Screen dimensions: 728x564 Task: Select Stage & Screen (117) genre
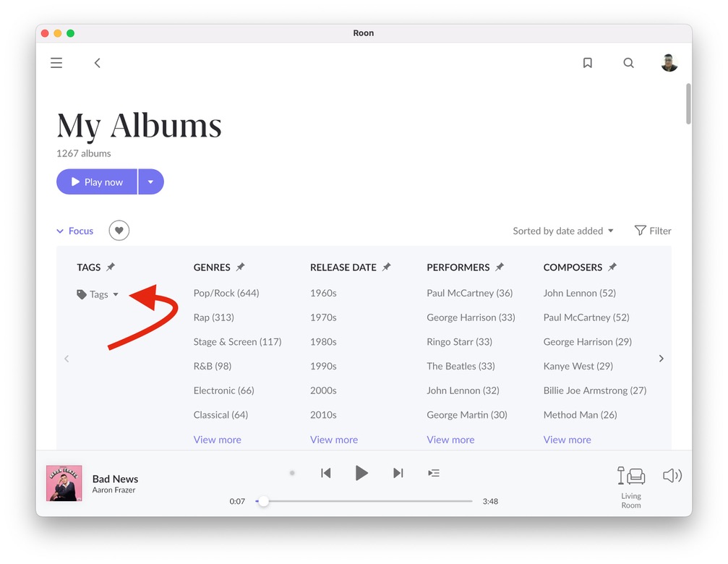237,341
